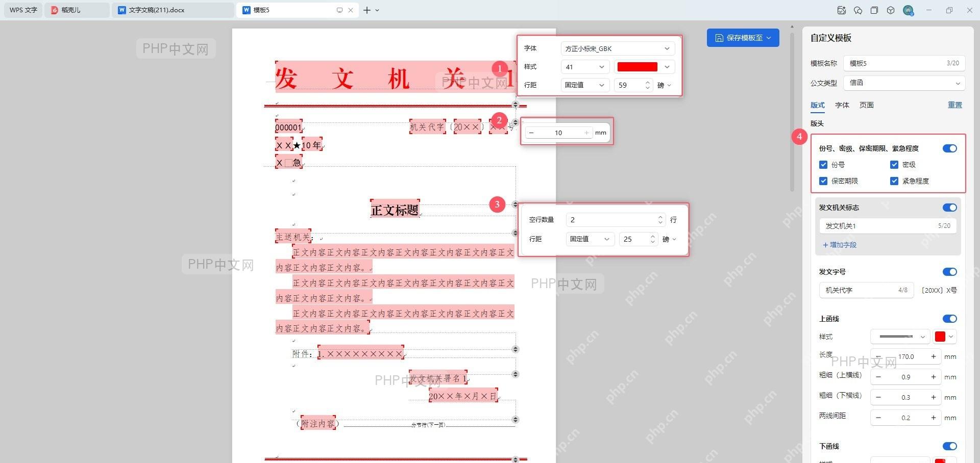This screenshot has width=980, height=463.
Task: Open the 固定值 dropdown beside 59
Action: [x=585, y=85]
